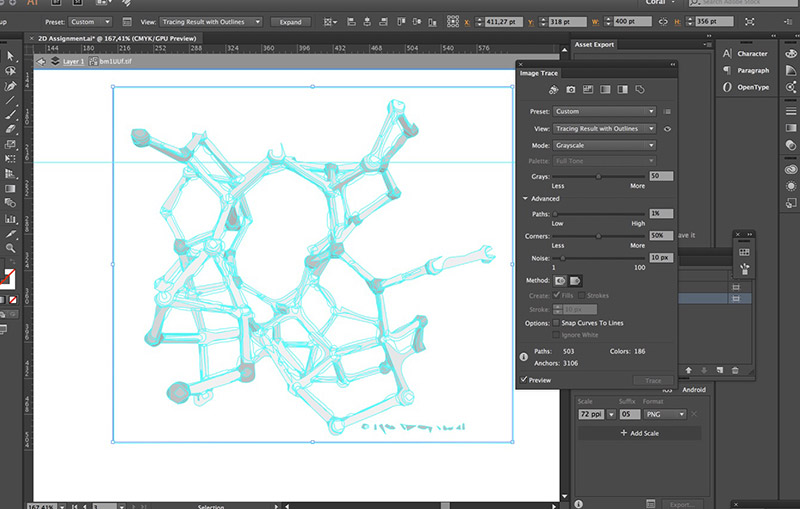Click the Auto-Color preset icon in Image Trace

point(554,90)
